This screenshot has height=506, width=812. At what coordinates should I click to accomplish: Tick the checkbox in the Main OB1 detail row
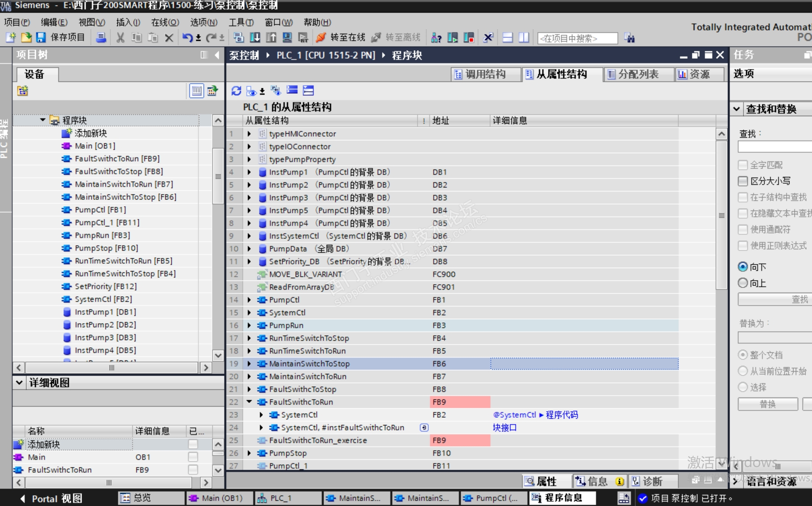pos(193,457)
